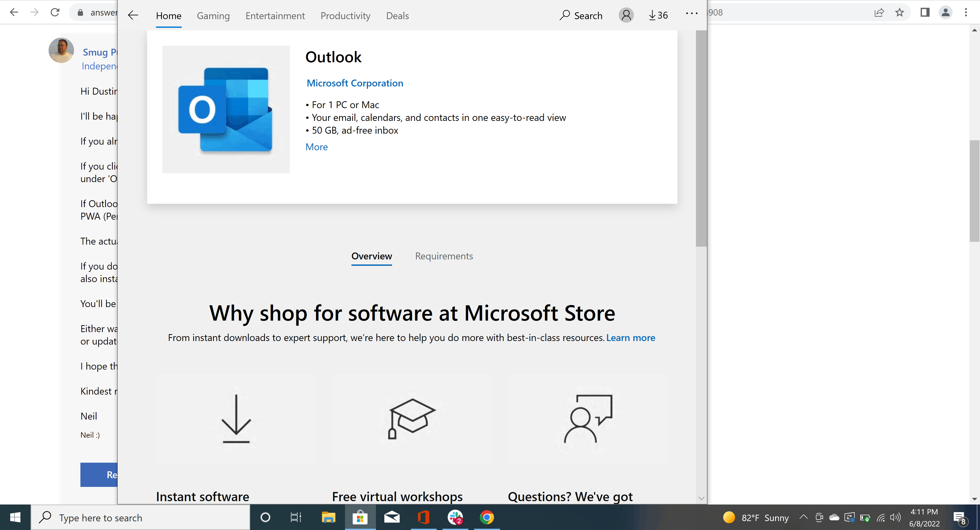Switch to the Productivity tab
This screenshot has height=530, width=980.
(x=346, y=16)
